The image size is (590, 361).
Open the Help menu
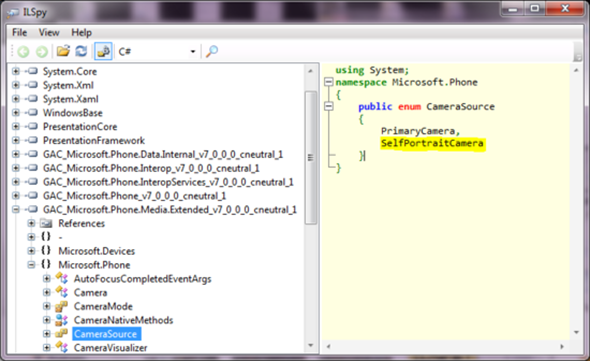coord(82,32)
